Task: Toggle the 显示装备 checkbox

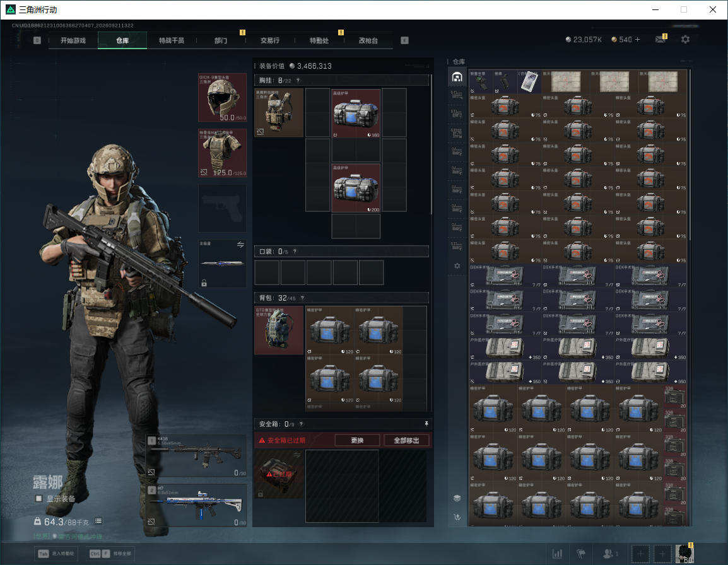Action: coord(38,499)
